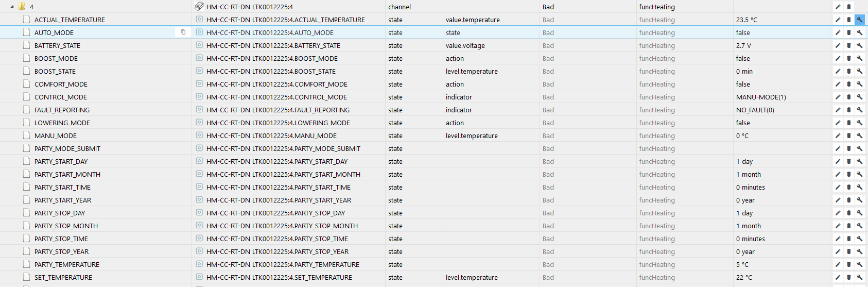Click the trash icon in the AUTO_MODE row
Viewport: 868px width, 287px height.
point(848,32)
